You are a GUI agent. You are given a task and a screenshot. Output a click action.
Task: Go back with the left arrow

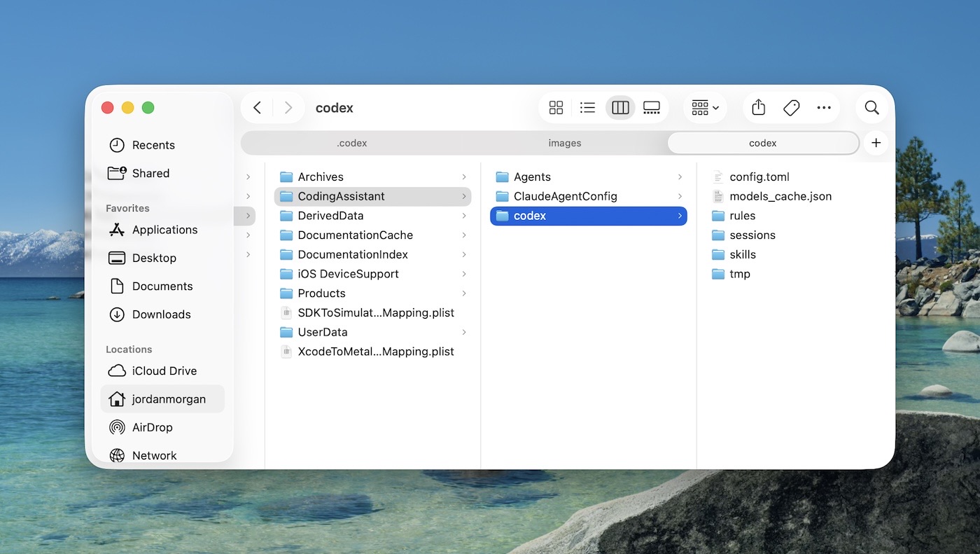(x=257, y=108)
